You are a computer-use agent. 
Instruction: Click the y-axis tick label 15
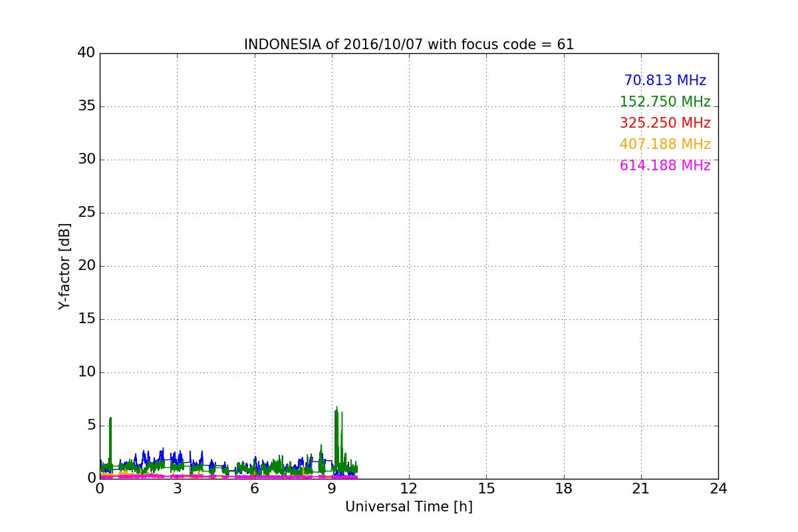[x=86, y=319]
